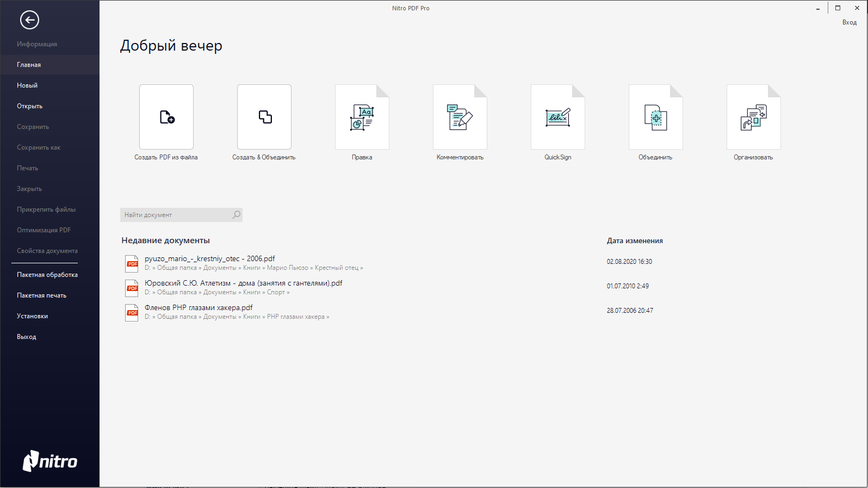This screenshot has height=488, width=868.
Task: Click the search magnifier icon
Action: (x=237, y=215)
